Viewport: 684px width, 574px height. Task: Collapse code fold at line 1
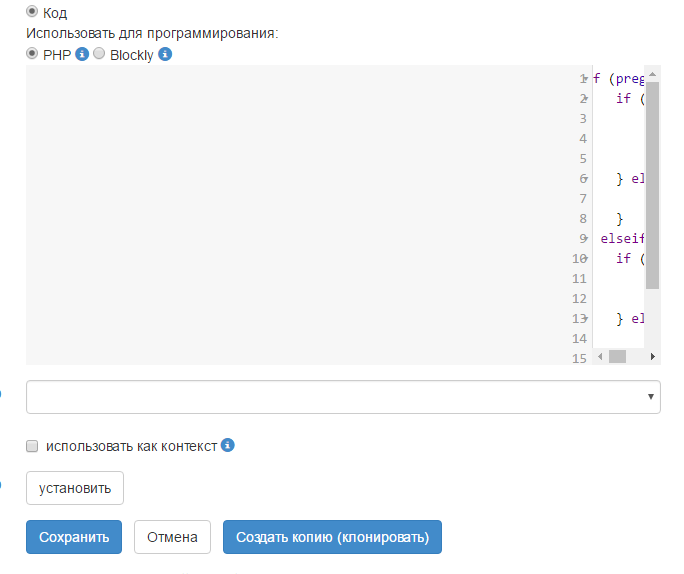(x=583, y=79)
